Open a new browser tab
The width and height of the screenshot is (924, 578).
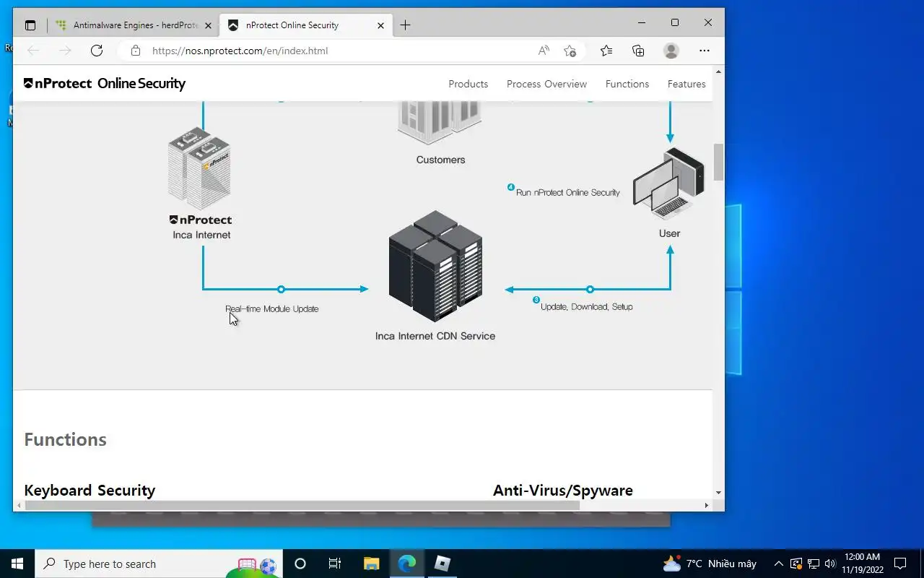pos(405,25)
